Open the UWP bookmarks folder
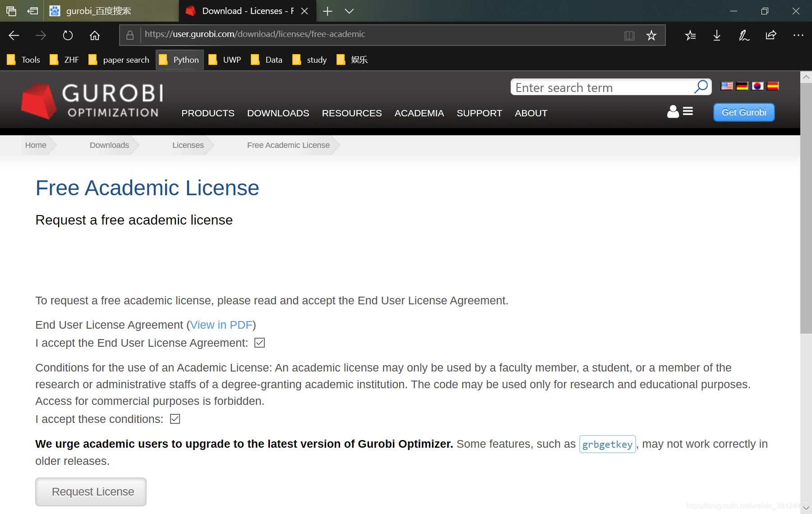The height and width of the screenshot is (514, 812). click(225, 60)
